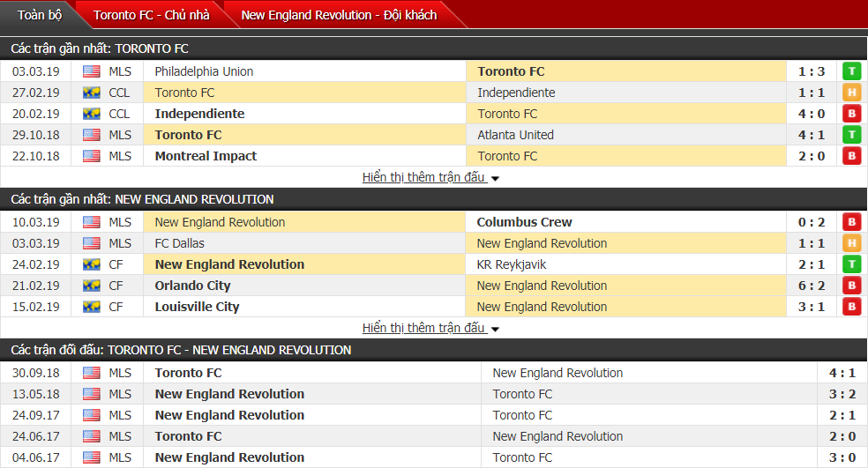Viewport: 868px width, 468px height.
Task: Click red B badge for Independiente 4:0 match
Action: click(852, 114)
